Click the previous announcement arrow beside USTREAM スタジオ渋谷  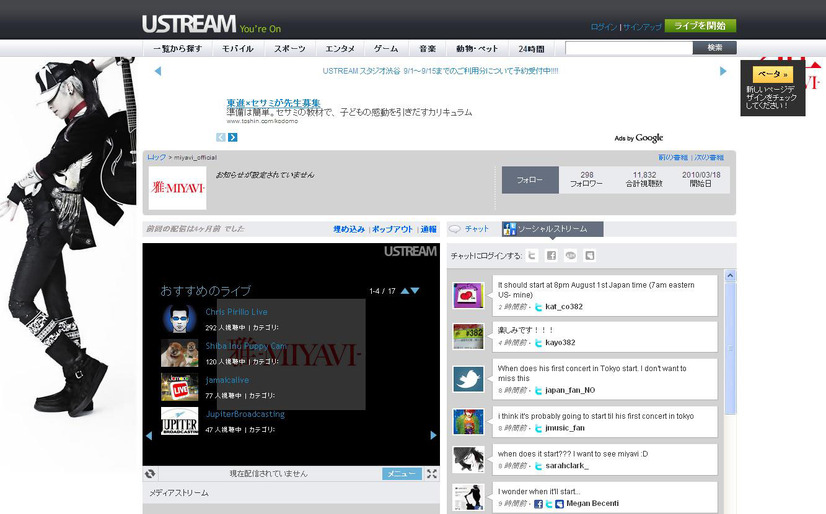coord(158,71)
